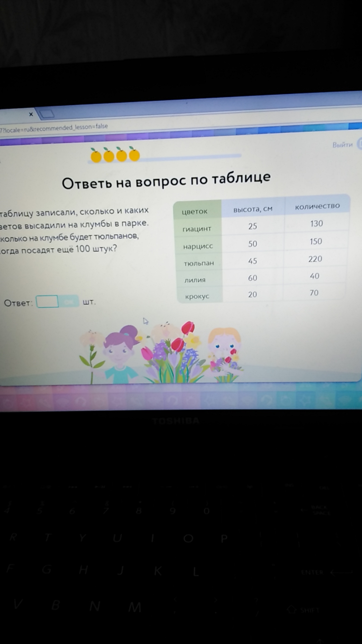Click the question text about 100 штук

[x=59, y=250]
